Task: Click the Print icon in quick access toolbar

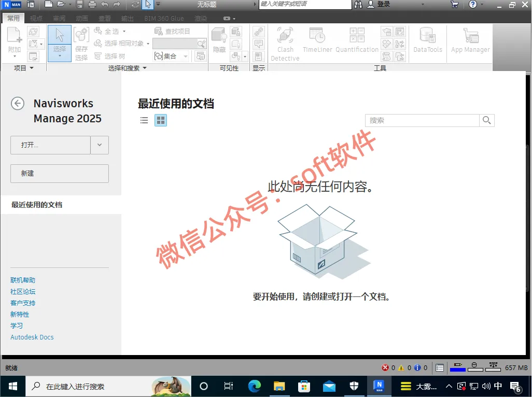Action: coord(92,5)
